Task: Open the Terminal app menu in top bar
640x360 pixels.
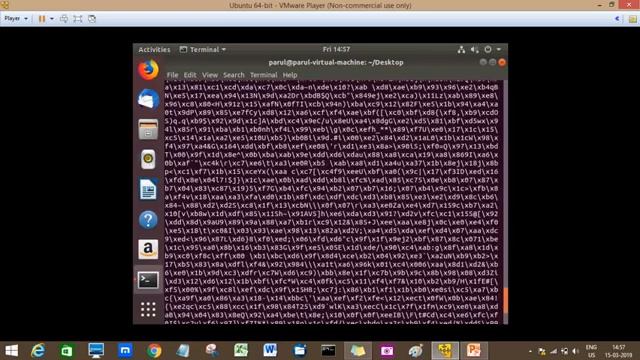Action: tap(203, 49)
